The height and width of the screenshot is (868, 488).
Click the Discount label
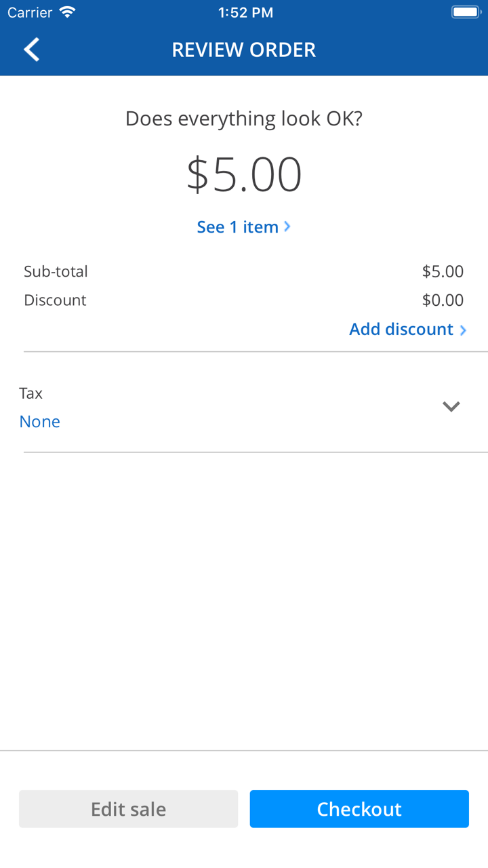(x=55, y=300)
